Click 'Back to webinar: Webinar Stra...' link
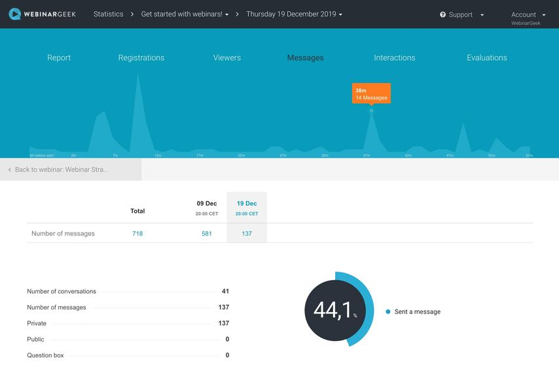 tap(62, 169)
